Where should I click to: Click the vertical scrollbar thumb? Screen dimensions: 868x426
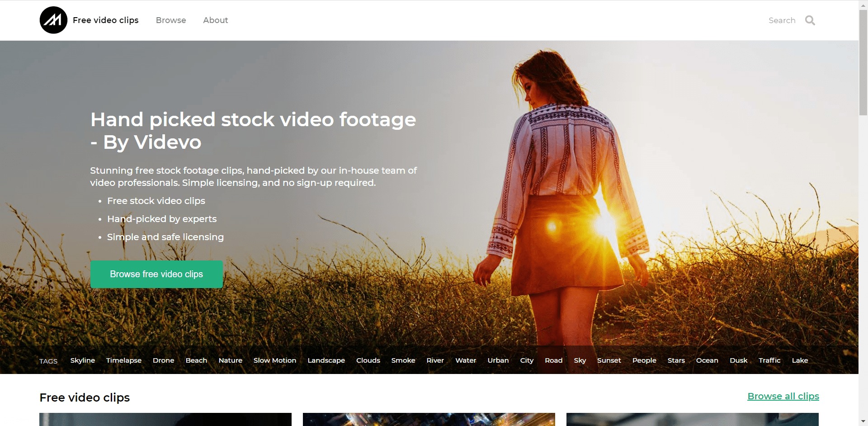pos(863,62)
